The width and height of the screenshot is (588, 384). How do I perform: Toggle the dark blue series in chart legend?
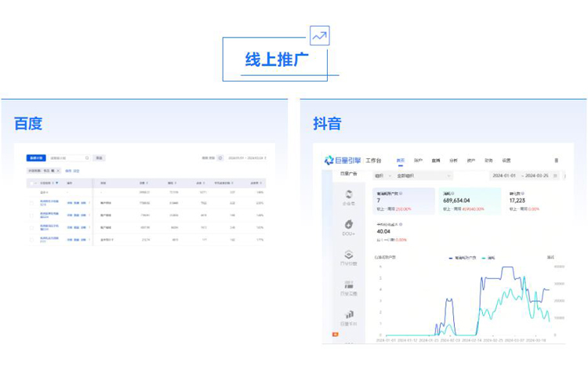click(x=463, y=258)
